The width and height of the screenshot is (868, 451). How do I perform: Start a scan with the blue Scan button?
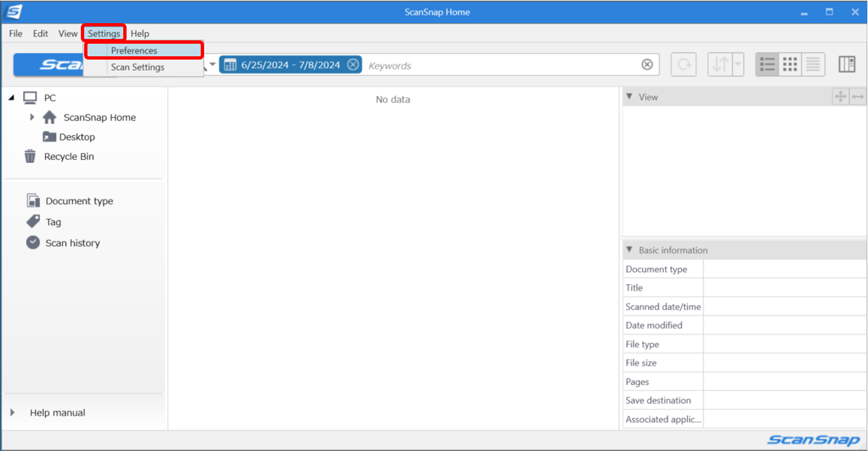click(x=48, y=65)
